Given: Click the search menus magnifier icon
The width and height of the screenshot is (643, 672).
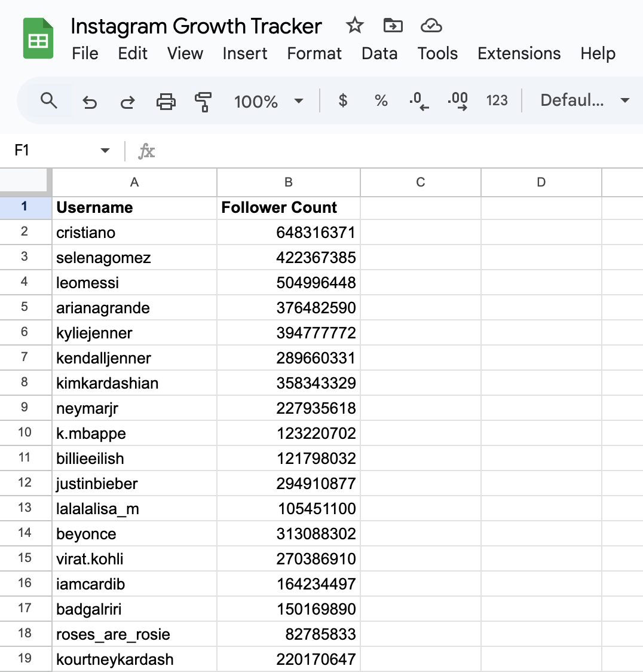Looking at the screenshot, I should pos(49,101).
